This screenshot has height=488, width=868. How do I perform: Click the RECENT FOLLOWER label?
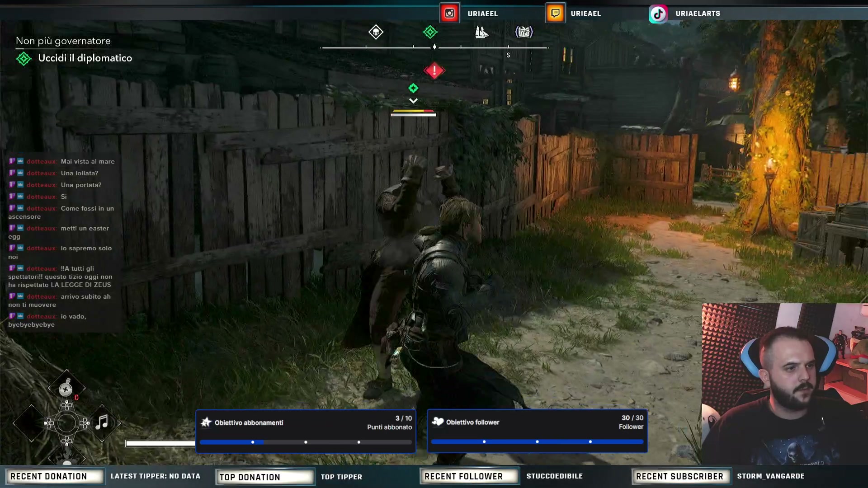point(469,476)
